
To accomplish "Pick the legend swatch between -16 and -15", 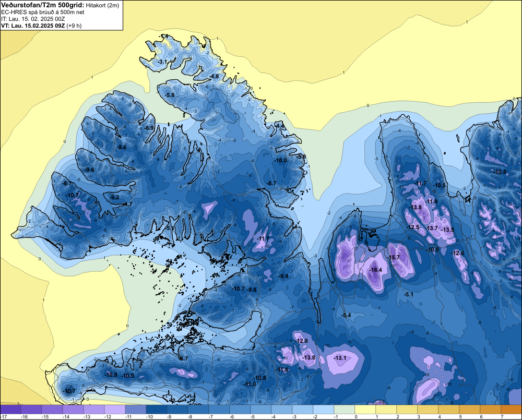I will [31, 410].
